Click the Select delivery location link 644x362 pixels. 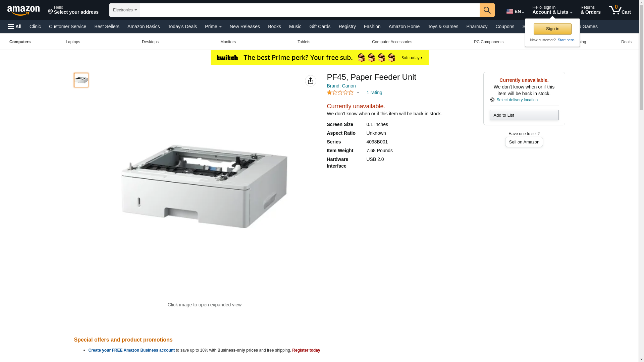coord(517,100)
